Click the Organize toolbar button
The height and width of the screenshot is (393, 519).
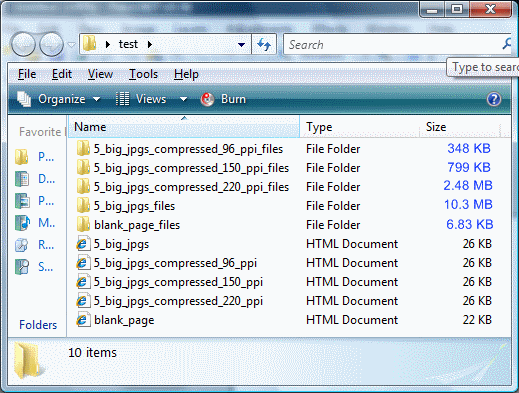pos(58,99)
